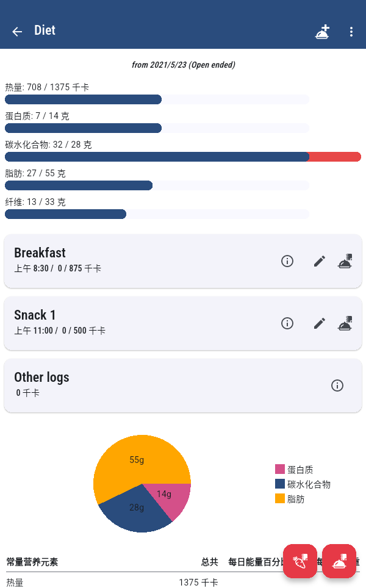Edit the Breakfast meal with pencil
This screenshot has width=366, height=588.
tap(320, 261)
